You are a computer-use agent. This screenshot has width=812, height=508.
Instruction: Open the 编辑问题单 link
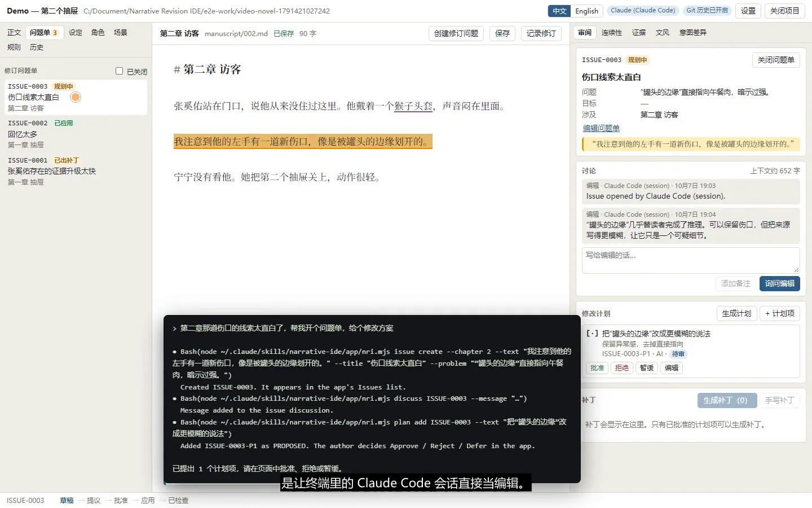click(601, 129)
